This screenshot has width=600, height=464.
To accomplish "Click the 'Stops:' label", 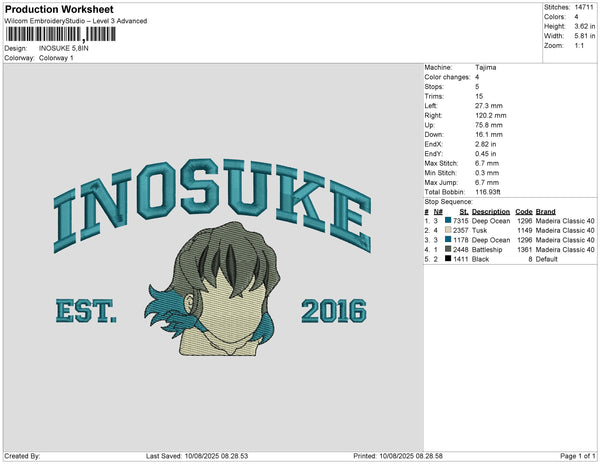I will [434, 86].
